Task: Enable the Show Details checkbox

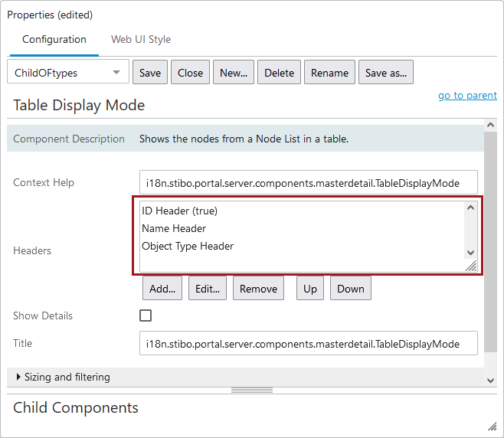Action: [146, 315]
